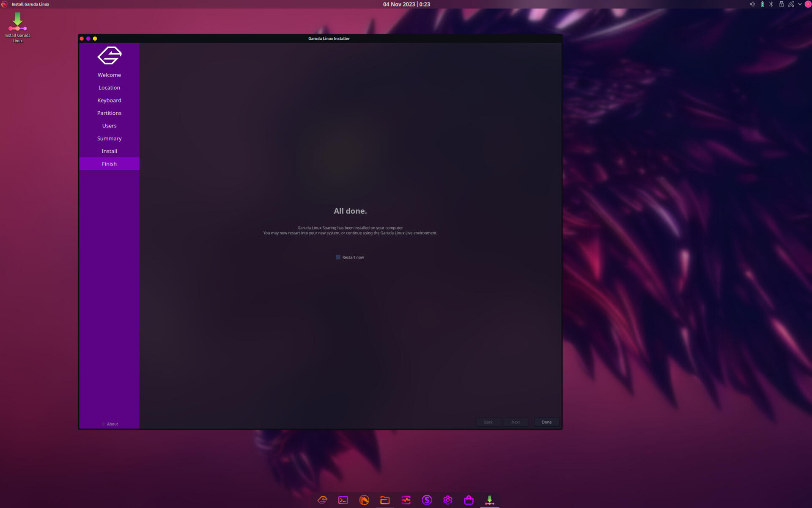Open the About link in the sidebar

click(x=110, y=424)
